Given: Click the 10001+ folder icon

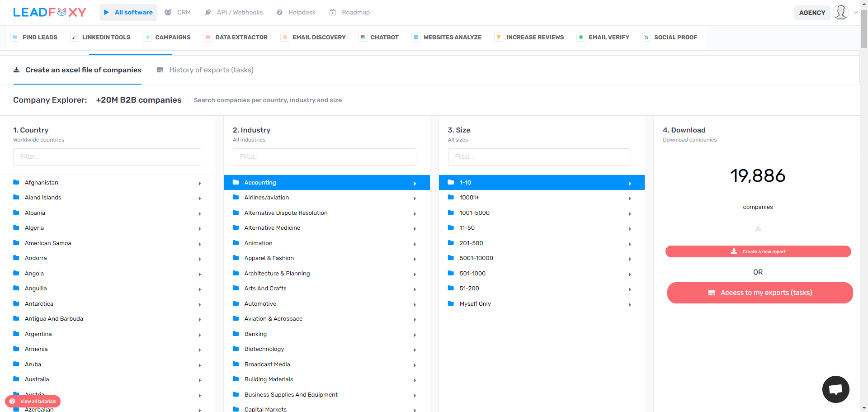Looking at the screenshot, I should click(451, 197).
